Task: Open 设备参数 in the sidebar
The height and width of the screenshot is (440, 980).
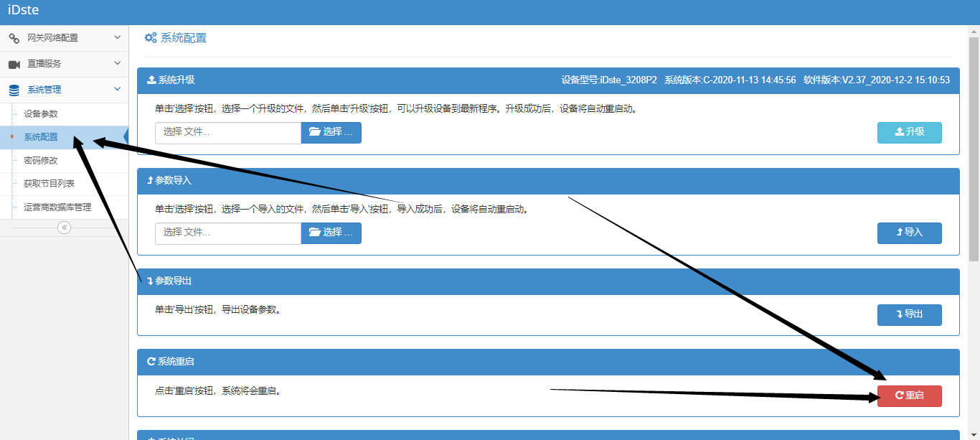Action: 41,114
